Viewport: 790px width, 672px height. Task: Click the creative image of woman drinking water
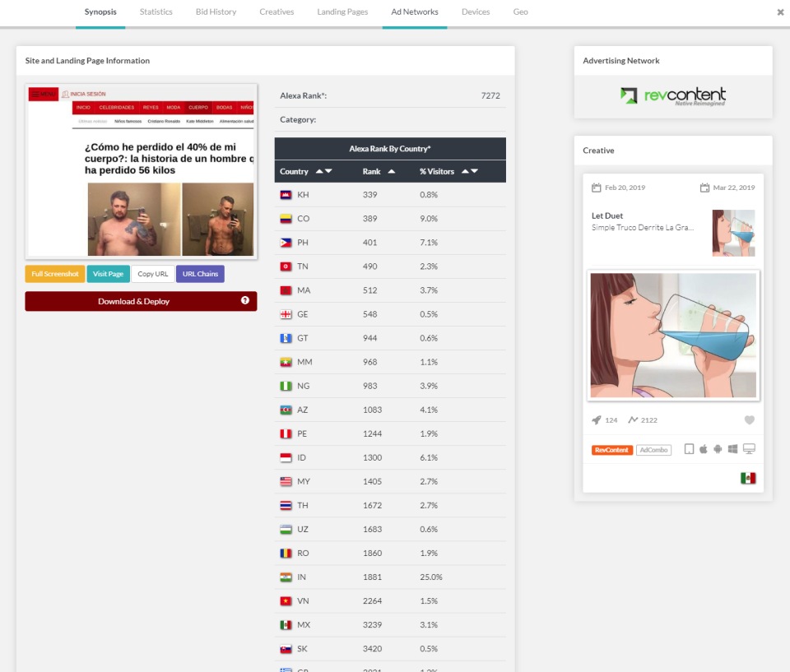[x=672, y=336]
